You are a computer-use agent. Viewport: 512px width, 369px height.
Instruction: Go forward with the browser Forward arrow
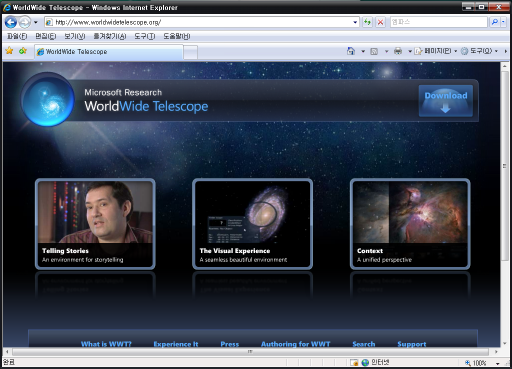click(24, 22)
